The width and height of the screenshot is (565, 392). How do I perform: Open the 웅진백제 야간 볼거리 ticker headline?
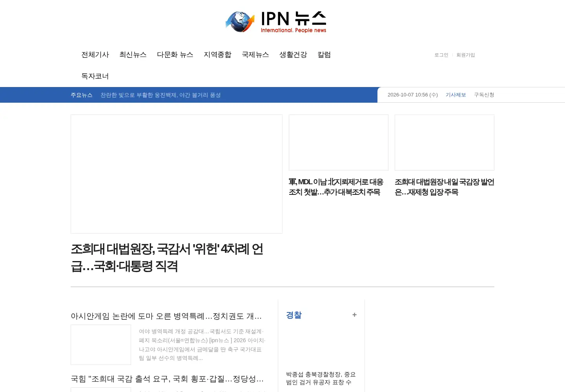[160, 95]
